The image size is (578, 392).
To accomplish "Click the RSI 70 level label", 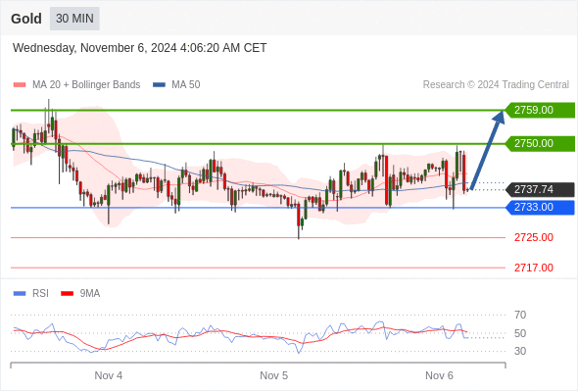I will pyautogui.click(x=520, y=315).
